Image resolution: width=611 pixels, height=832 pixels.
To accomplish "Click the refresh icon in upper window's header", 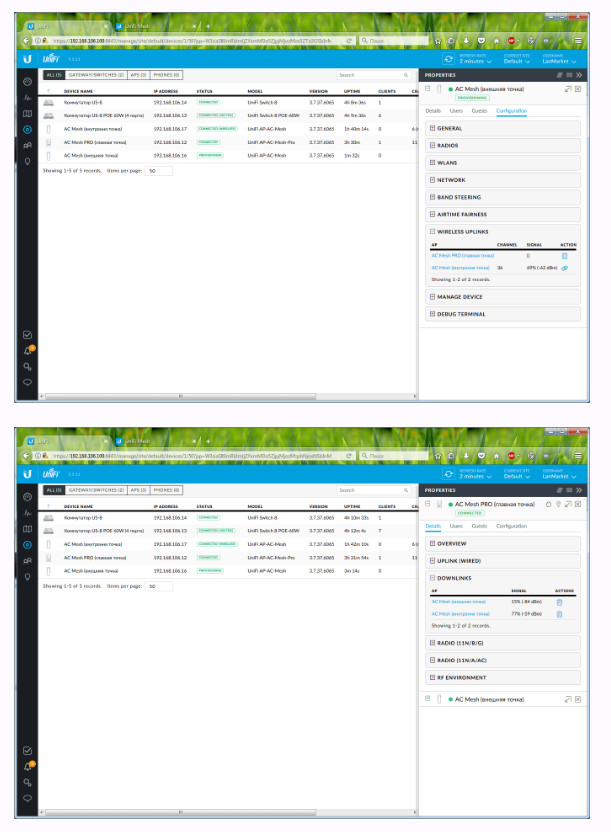I will click(x=449, y=59).
